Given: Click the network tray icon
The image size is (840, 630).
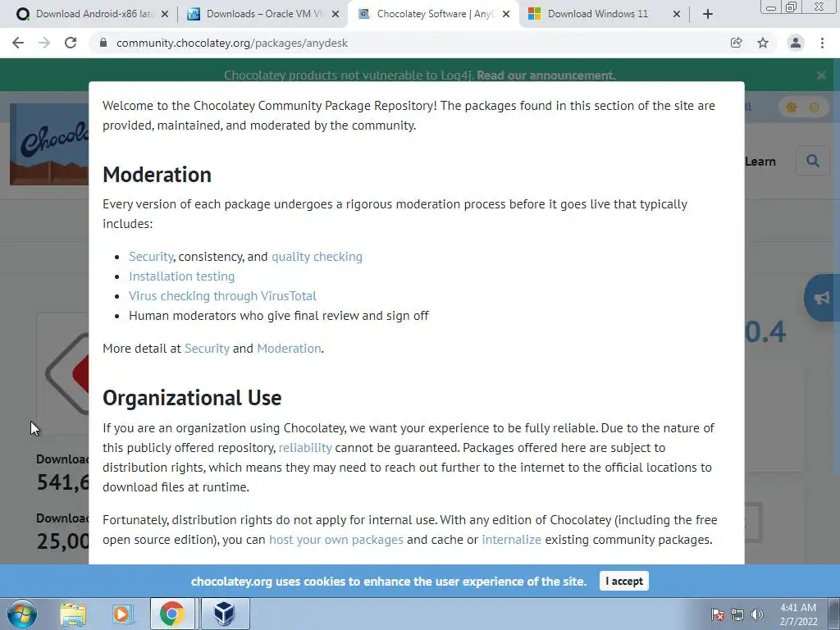Looking at the screenshot, I should pyautogui.click(x=737, y=615).
